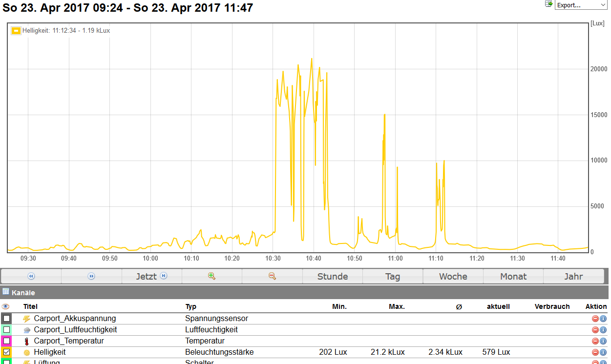Delete the Carport_Luftfeuchtigkeit channel via red icon
611x364 pixels.
(595, 330)
